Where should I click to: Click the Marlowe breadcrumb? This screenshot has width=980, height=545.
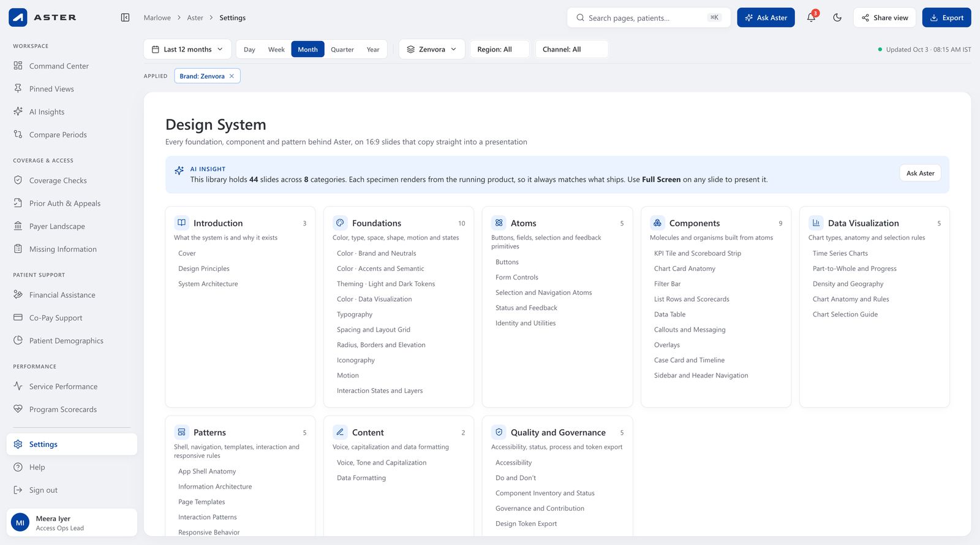[157, 18]
